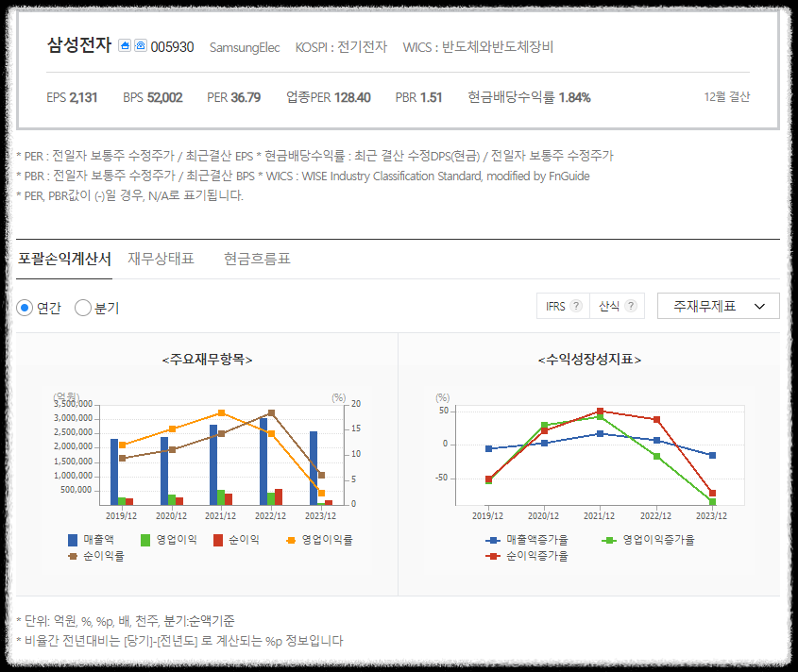This screenshot has width=798, height=672.
Task: Select the 분기 radio button
Action: point(83,308)
